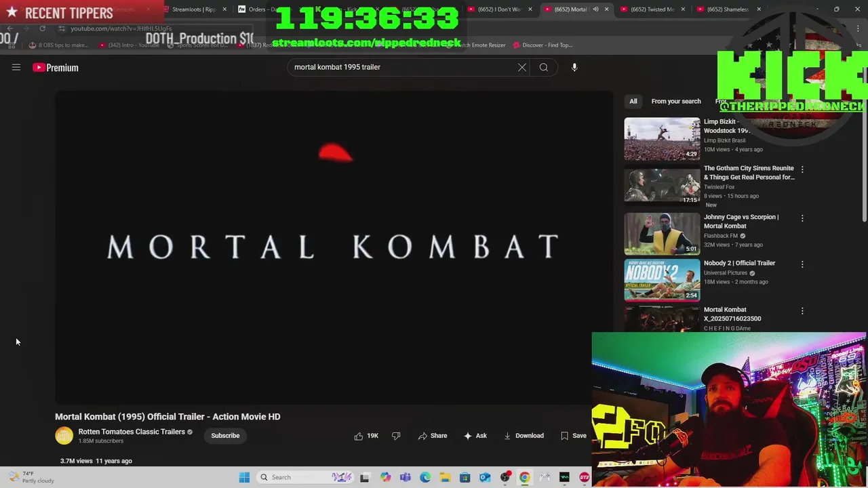The width and height of the screenshot is (868, 488).
Task: Dislike the Mortal Kombat trailer
Action: tap(396, 436)
